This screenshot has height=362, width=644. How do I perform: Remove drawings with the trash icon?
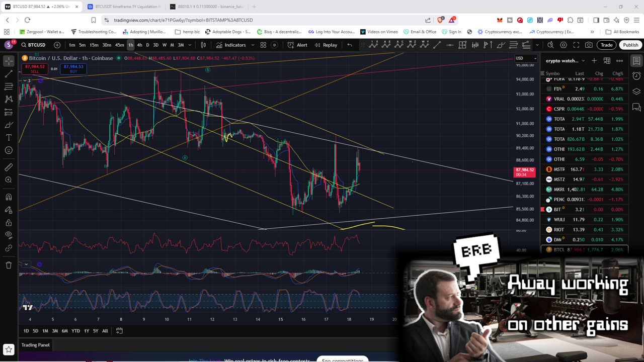9,265
